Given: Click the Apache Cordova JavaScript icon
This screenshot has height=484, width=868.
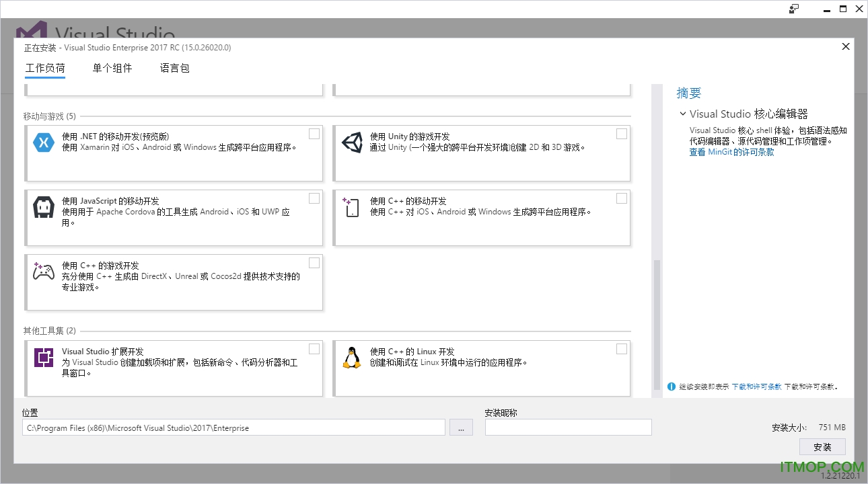Looking at the screenshot, I should pos(44,207).
